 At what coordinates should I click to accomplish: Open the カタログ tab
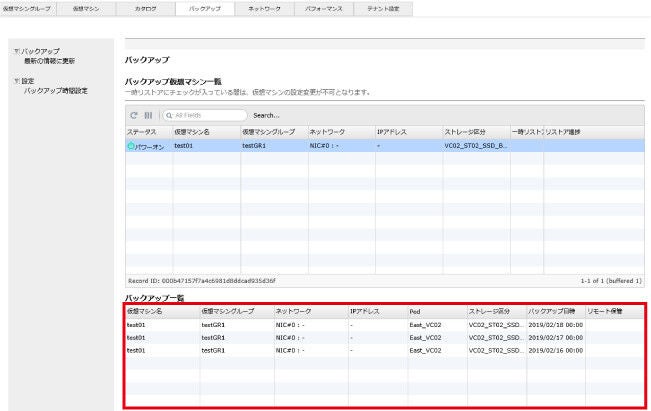point(144,8)
